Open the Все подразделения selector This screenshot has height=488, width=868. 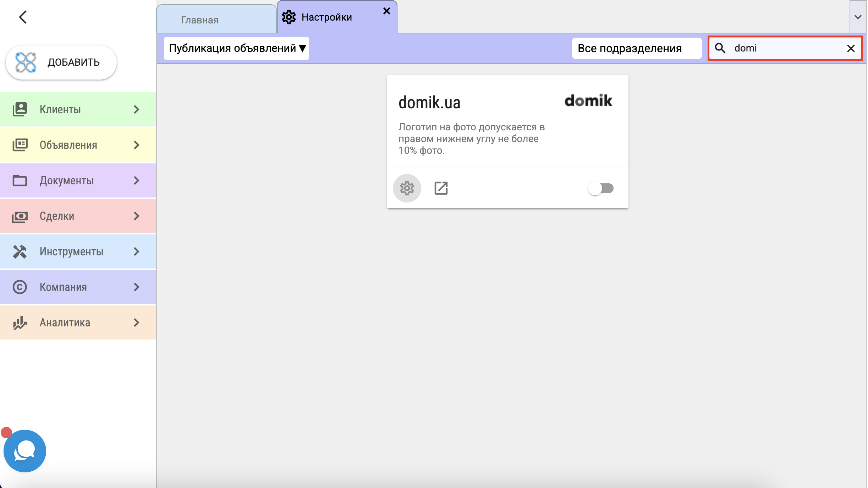pos(637,48)
